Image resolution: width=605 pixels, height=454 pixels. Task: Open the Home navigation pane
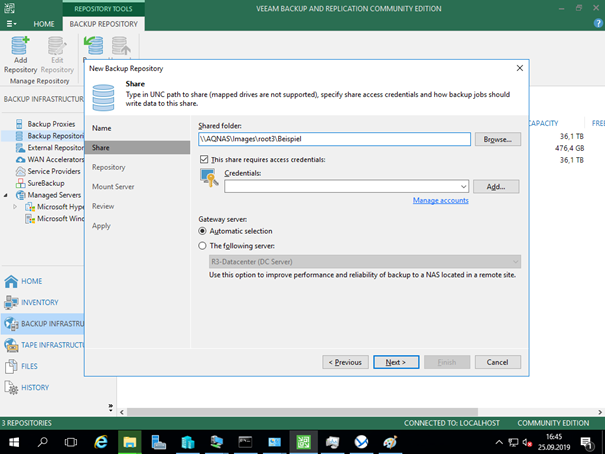[x=32, y=281]
